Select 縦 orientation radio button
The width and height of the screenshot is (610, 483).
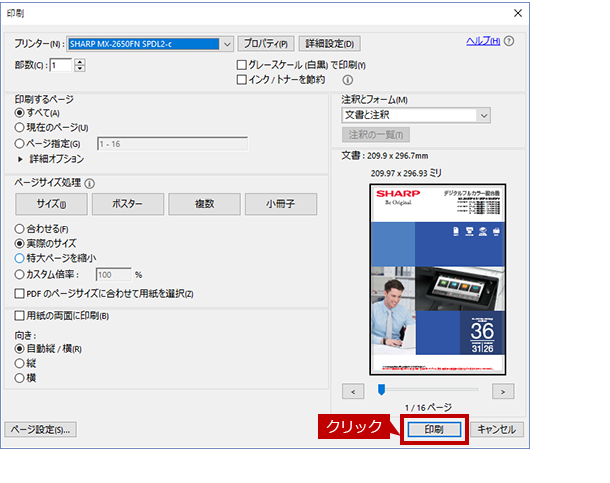click(19, 364)
